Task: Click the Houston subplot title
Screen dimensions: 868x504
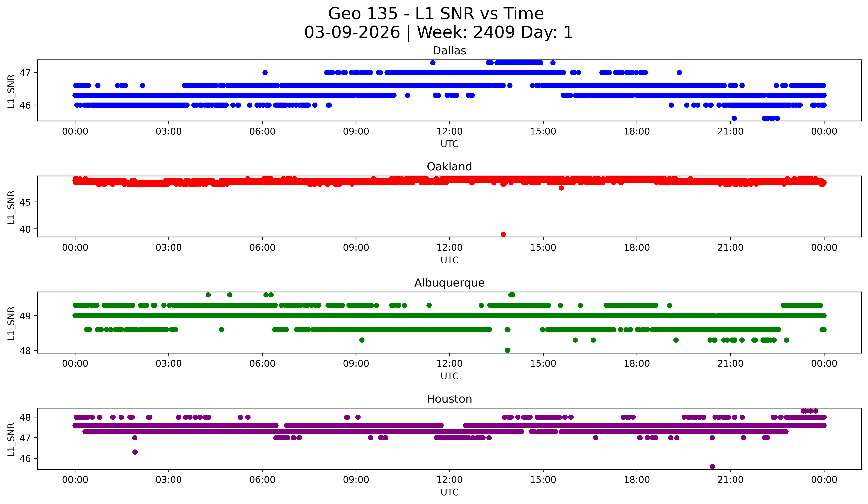Action: [x=449, y=399]
